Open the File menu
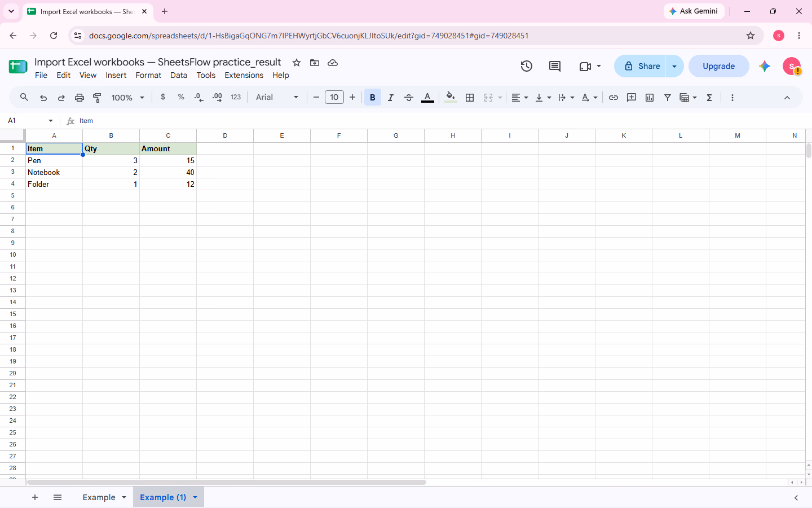Image resolution: width=812 pixels, height=508 pixels. pyautogui.click(x=41, y=75)
